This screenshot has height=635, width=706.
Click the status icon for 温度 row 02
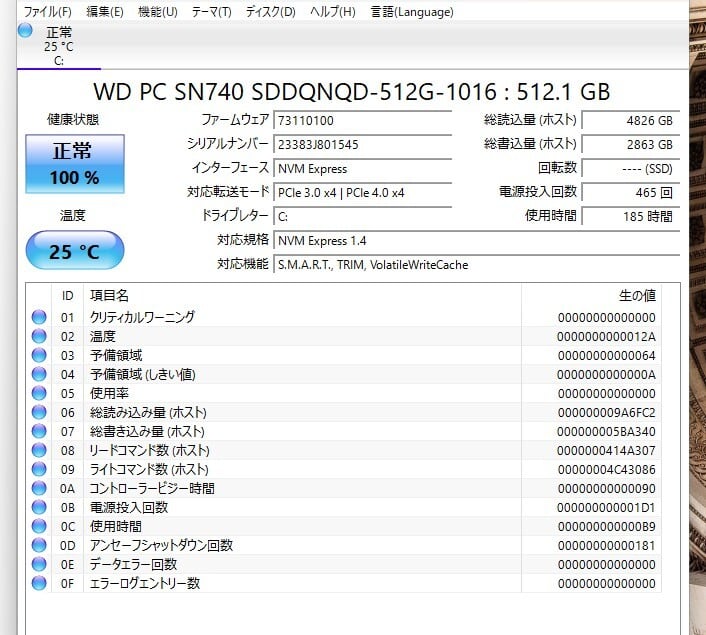coord(39,336)
